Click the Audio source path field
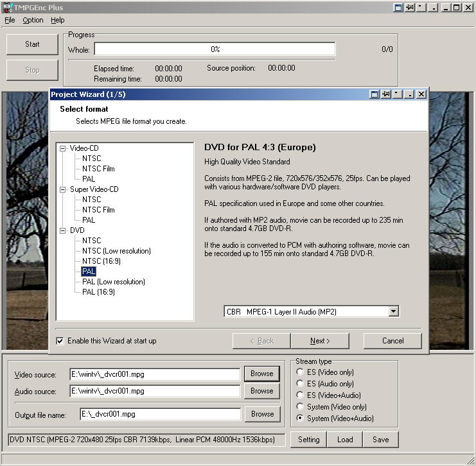This screenshot has width=476, height=466. (155, 391)
